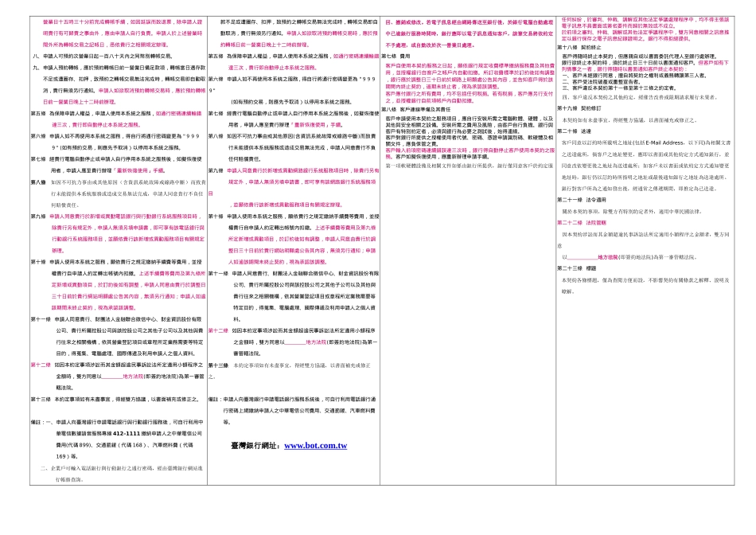756x535 pixels.
Task: Click note line 二、企業戶可輸入電話銀行
Action: click(122, 468)
